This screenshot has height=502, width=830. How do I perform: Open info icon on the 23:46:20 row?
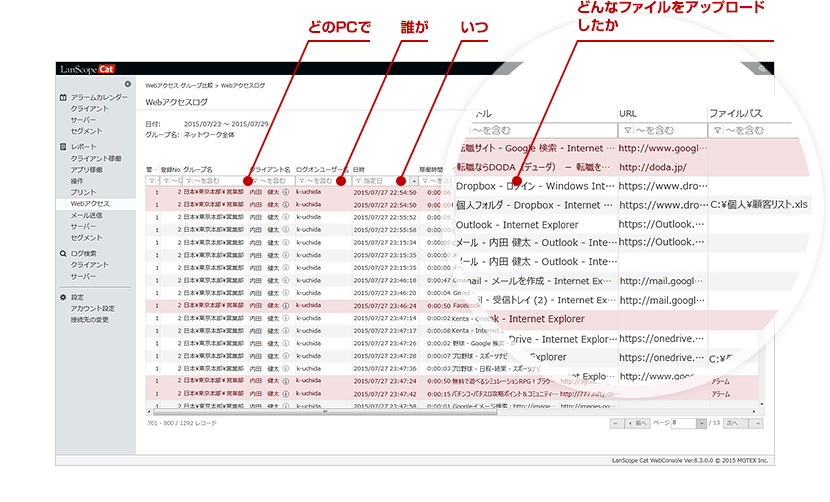point(286,293)
